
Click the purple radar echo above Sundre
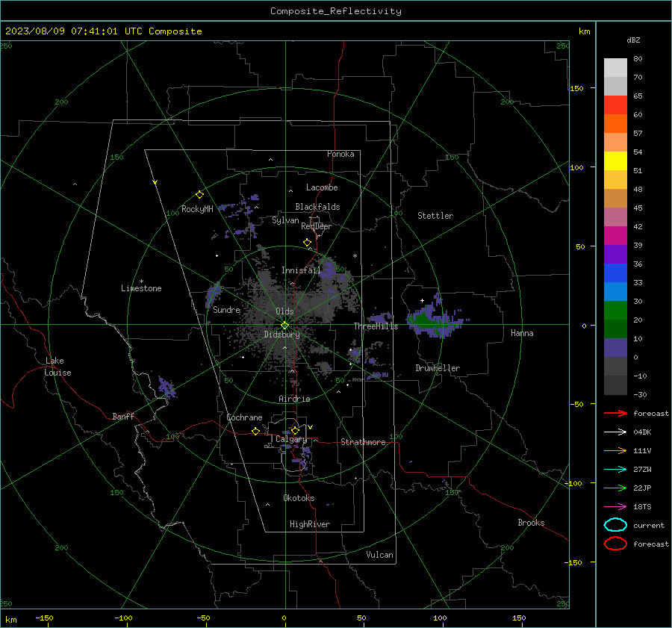[213, 295]
